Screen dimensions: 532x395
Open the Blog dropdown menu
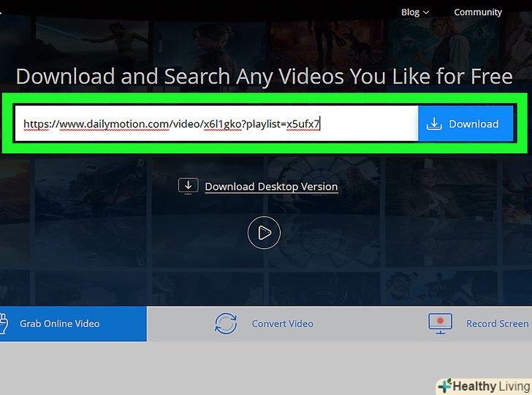tap(415, 12)
